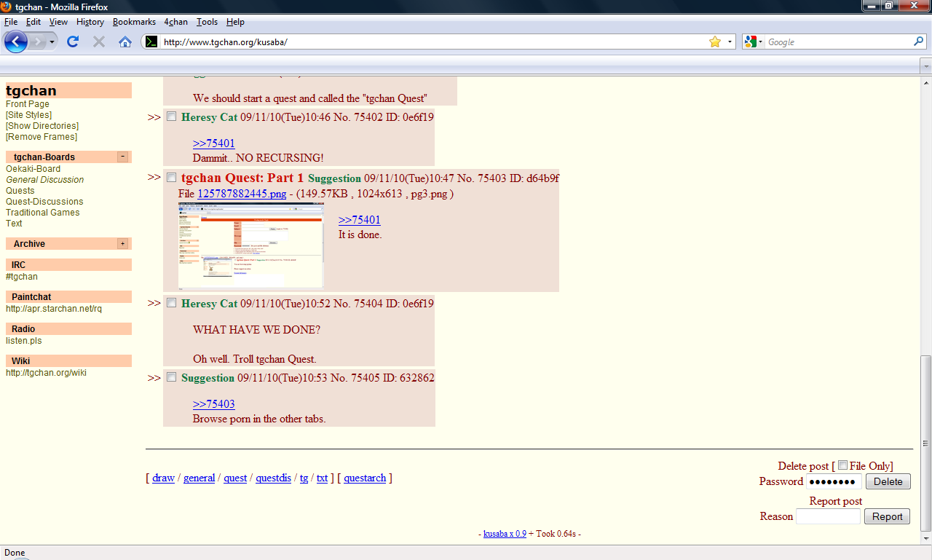
Task: Enable the File Only checkbox
Action: pyautogui.click(x=842, y=465)
